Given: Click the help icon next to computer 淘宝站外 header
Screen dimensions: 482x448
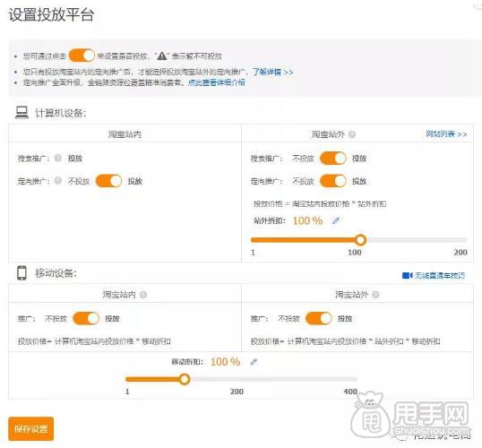Looking at the screenshot, I should 352,134.
